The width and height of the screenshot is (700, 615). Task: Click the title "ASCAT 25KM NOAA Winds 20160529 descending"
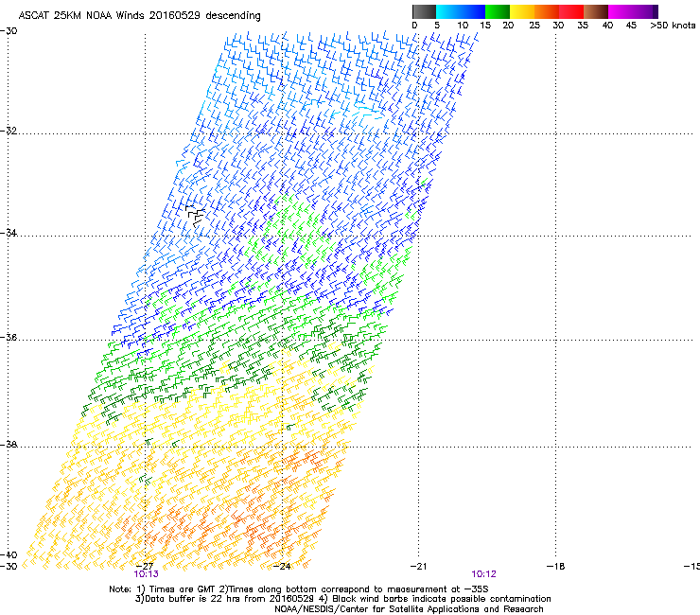coord(139,15)
